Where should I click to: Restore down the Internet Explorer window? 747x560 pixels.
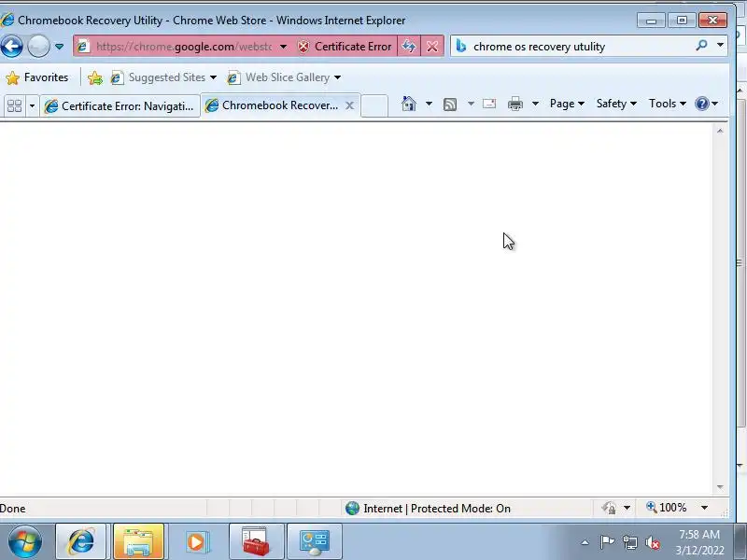[x=682, y=20]
